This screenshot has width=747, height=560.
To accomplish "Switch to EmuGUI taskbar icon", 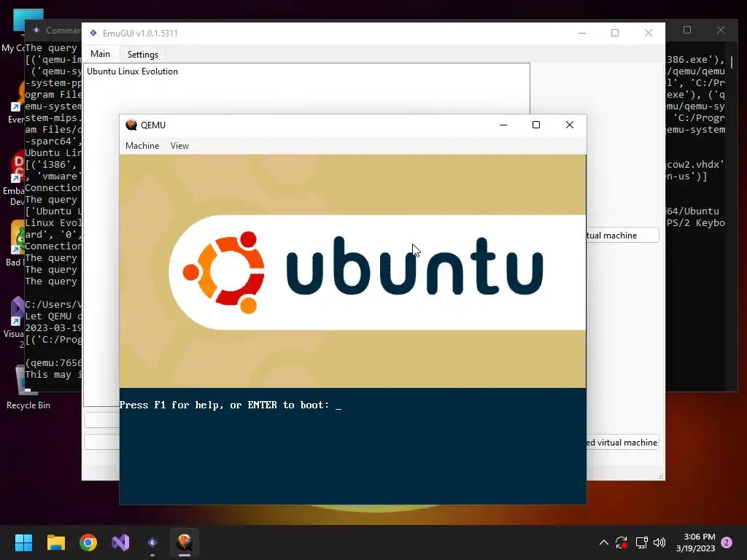I will 152,542.
